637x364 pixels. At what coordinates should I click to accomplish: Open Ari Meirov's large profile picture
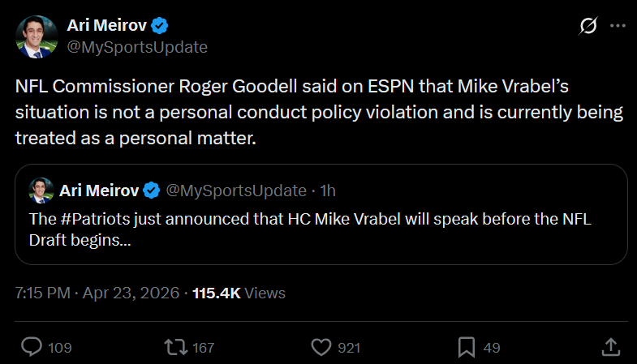click(x=37, y=36)
